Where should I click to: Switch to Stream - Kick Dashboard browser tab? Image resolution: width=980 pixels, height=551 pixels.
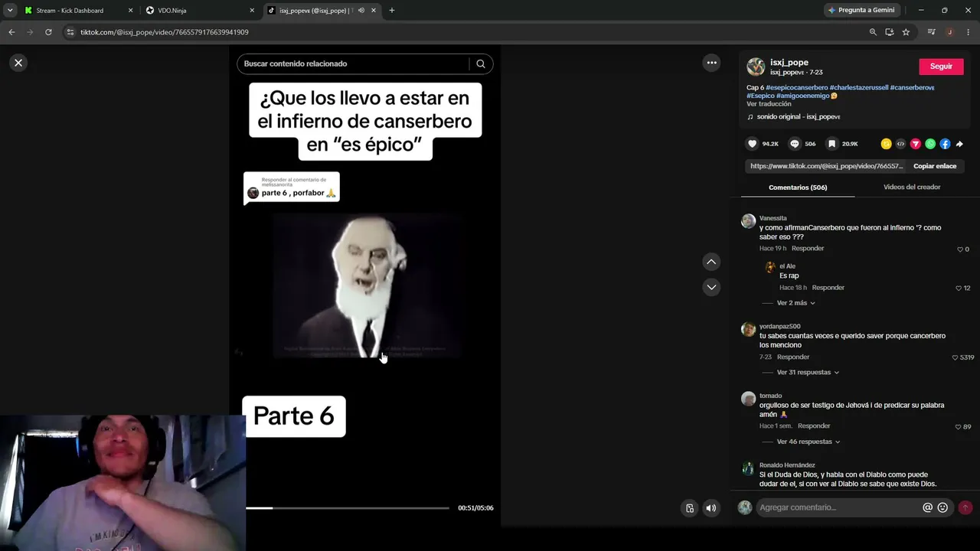coord(77,10)
